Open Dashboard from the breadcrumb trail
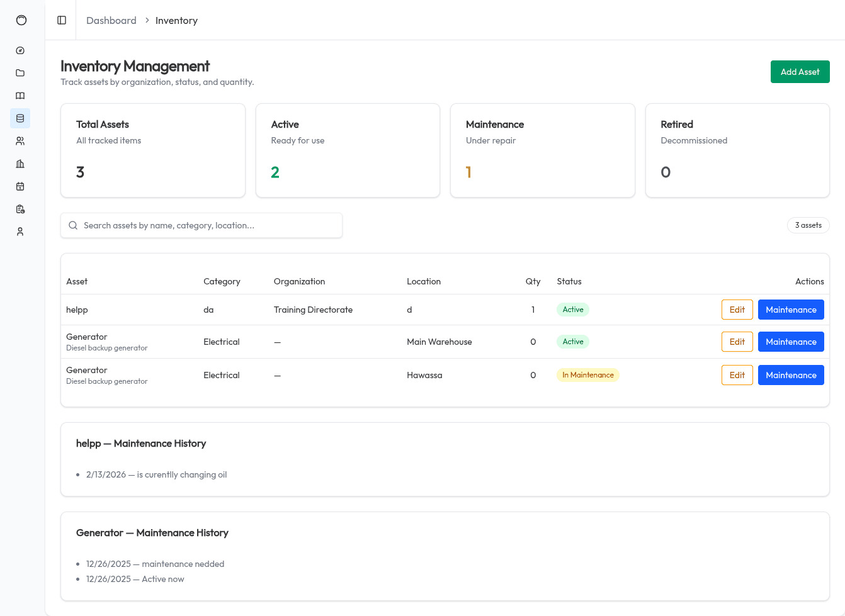 [x=111, y=20]
